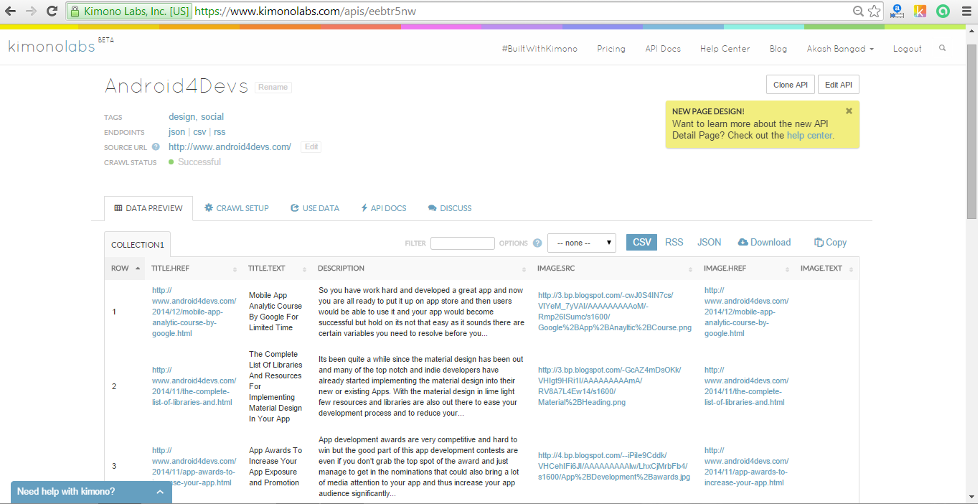Open the Blog nav link
The width and height of the screenshot is (980, 504).
tap(778, 49)
